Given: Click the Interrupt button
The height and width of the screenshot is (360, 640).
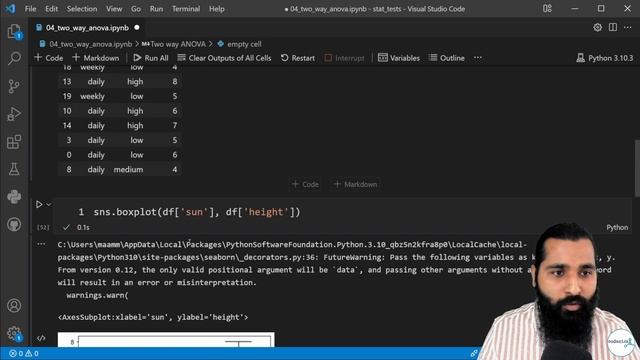Looking at the screenshot, I should pyautogui.click(x=344, y=58).
